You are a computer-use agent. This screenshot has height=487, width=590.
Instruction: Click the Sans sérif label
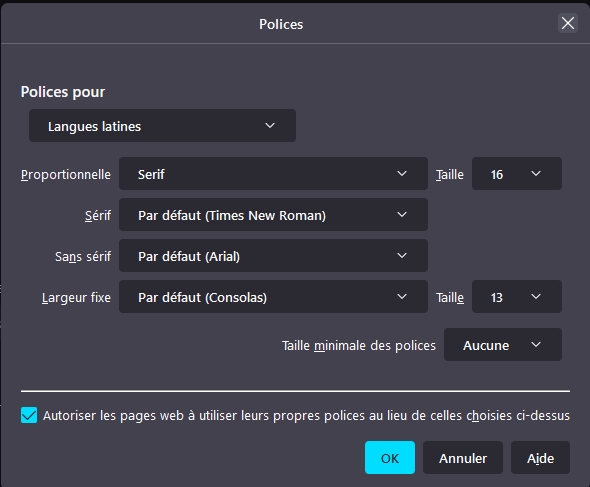click(83, 256)
